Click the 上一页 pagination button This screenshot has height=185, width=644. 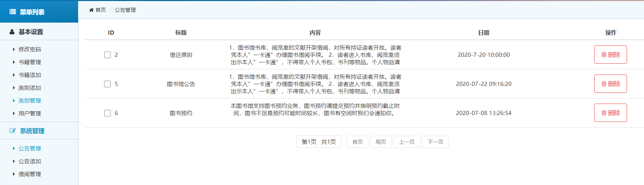407,142
